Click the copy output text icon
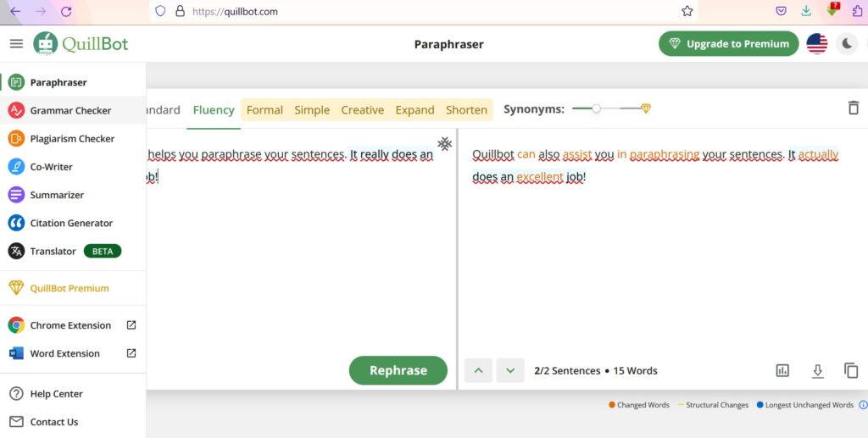Screen dimensions: 868x438 coord(851,370)
